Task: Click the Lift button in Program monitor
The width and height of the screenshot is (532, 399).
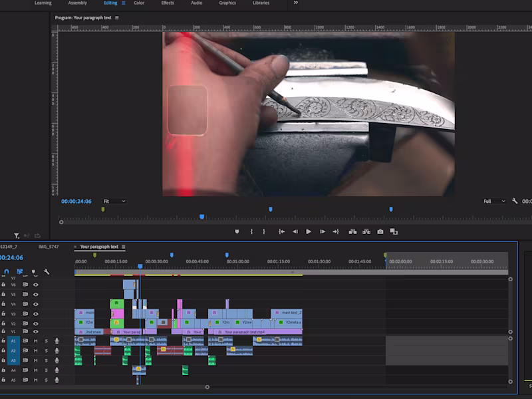Action: click(352, 231)
